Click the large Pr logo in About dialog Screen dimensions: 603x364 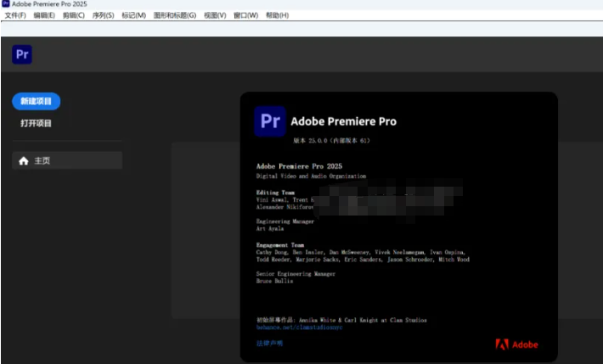tap(270, 121)
